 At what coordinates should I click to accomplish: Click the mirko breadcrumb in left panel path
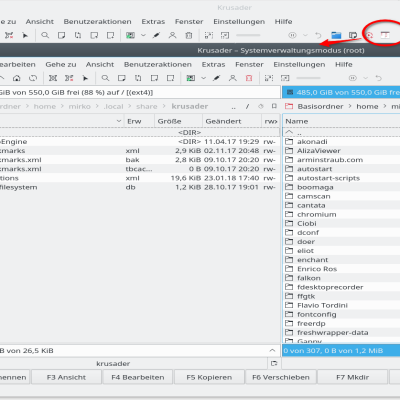click(79, 106)
